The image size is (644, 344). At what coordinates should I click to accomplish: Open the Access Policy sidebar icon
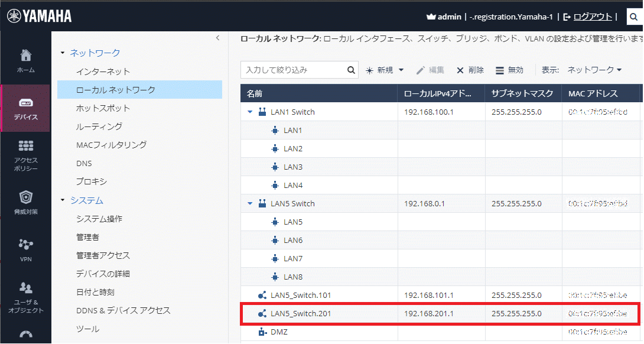25,146
